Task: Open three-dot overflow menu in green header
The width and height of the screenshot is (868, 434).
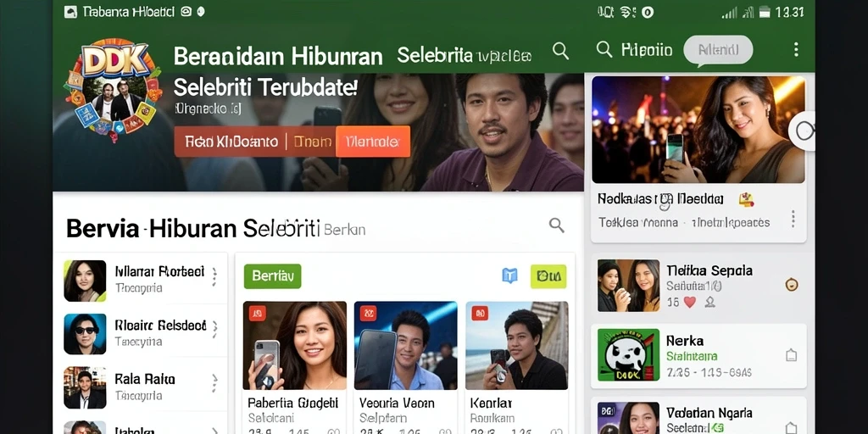Action: tap(796, 49)
